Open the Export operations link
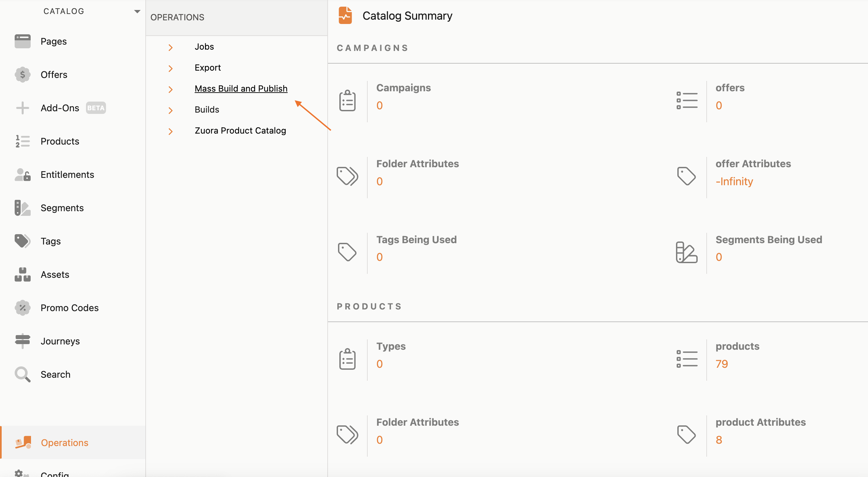Viewport: 868px width, 477px height. coord(208,68)
